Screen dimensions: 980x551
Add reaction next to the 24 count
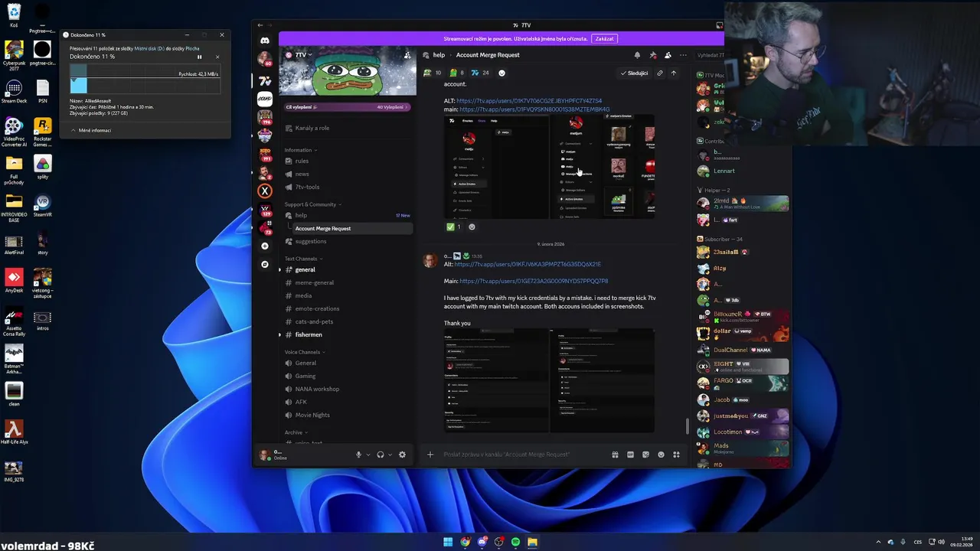[501, 73]
